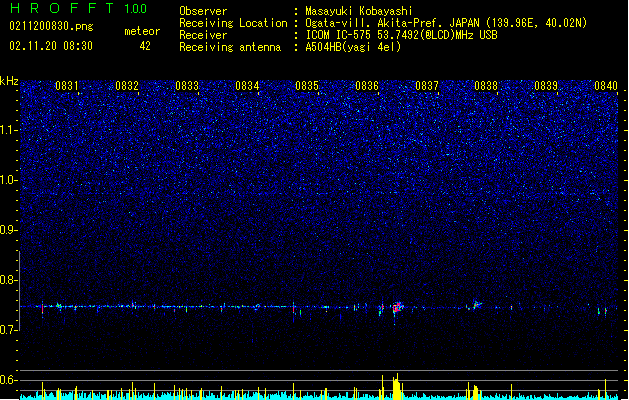
Task: Click the 0.8 kHz axis label
Action: [9, 280]
